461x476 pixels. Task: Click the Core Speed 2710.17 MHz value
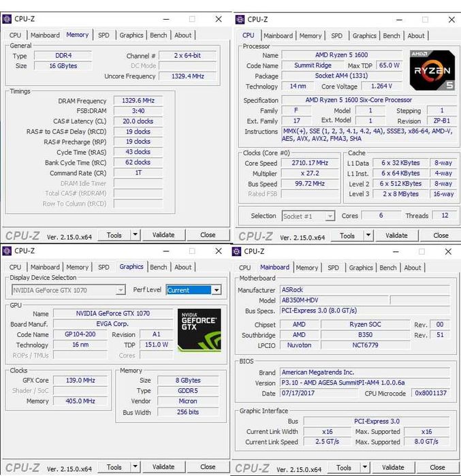(310, 163)
